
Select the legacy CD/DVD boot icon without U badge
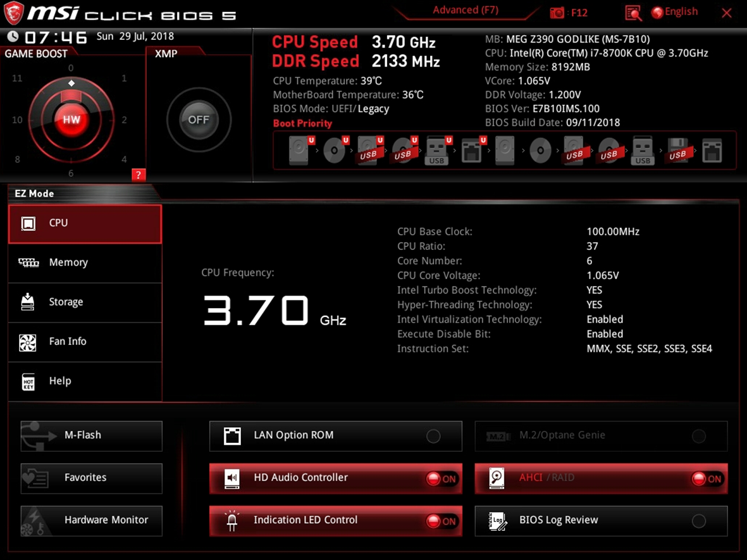tap(540, 150)
